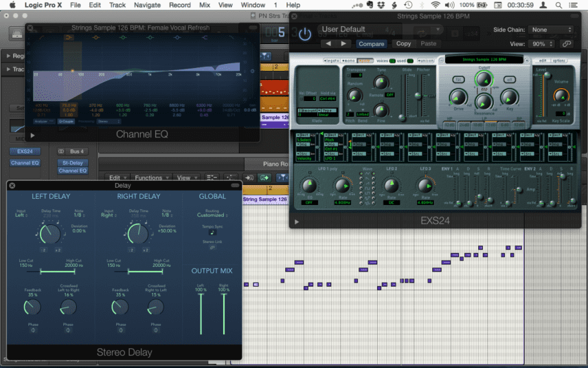The height and width of the screenshot is (368, 588).
Task: Open Track menu in menu bar
Action: click(117, 6)
